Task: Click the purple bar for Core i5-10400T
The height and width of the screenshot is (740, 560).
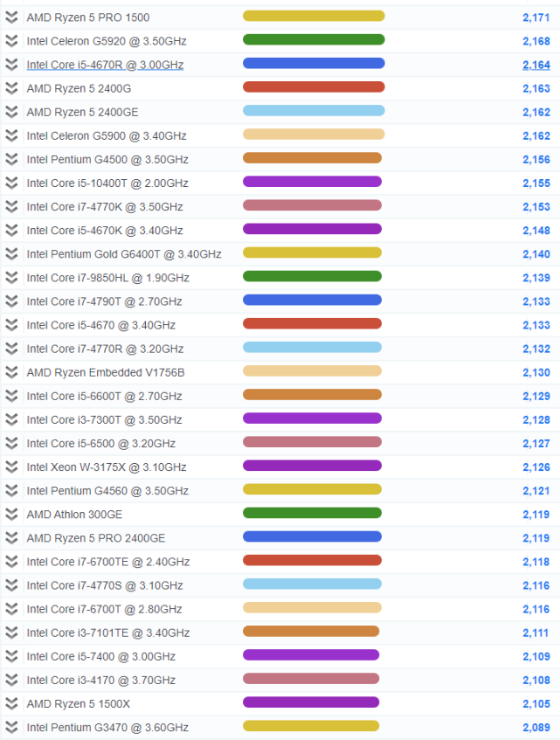Action: pyautogui.click(x=312, y=182)
